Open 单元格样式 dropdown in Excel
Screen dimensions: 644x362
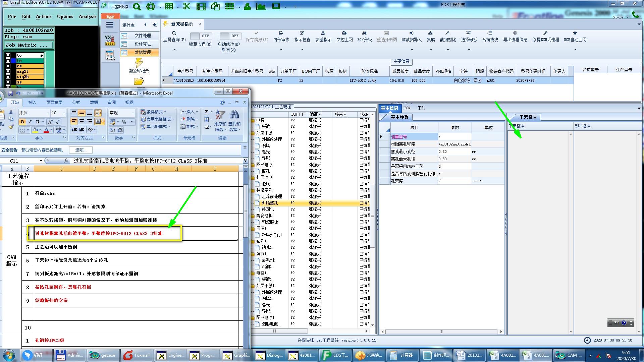(156, 127)
